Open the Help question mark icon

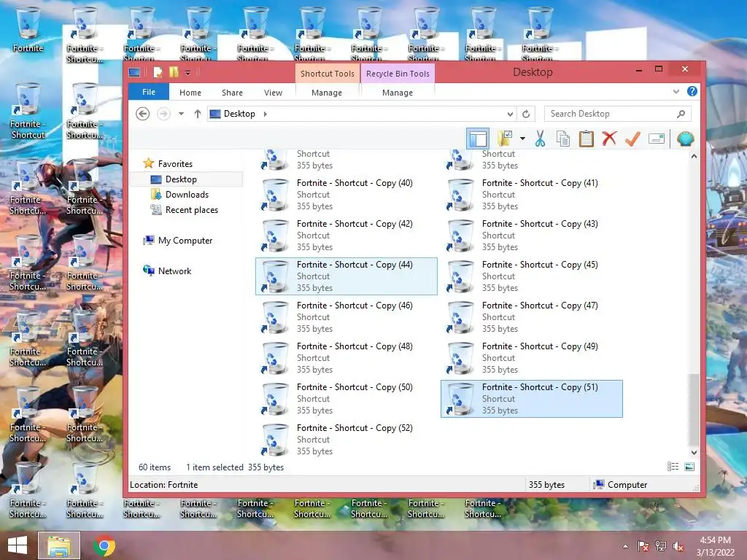(x=692, y=91)
